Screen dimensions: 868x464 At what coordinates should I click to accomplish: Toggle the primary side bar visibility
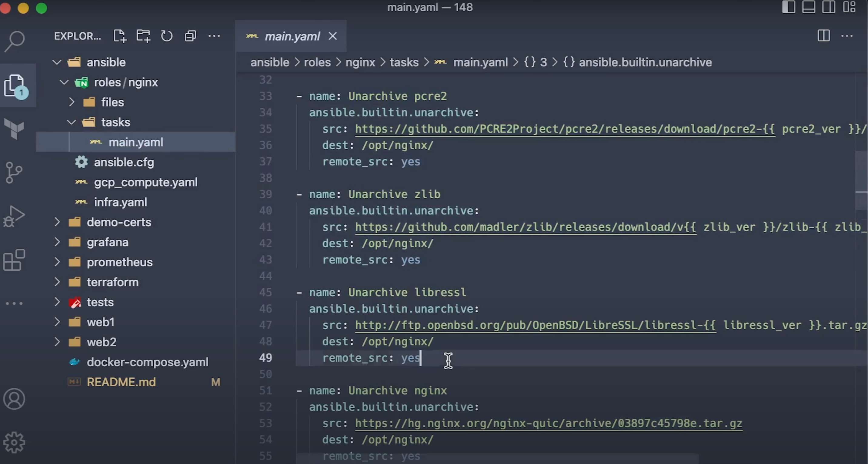789,7
